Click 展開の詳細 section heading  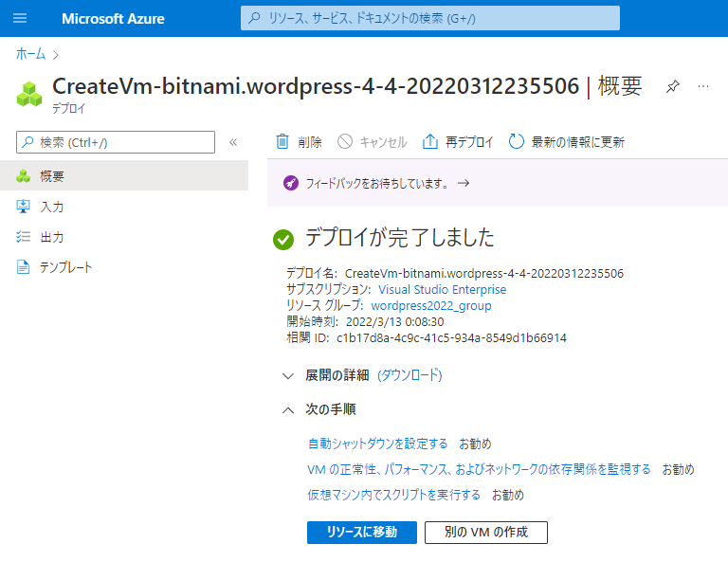tap(337, 375)
